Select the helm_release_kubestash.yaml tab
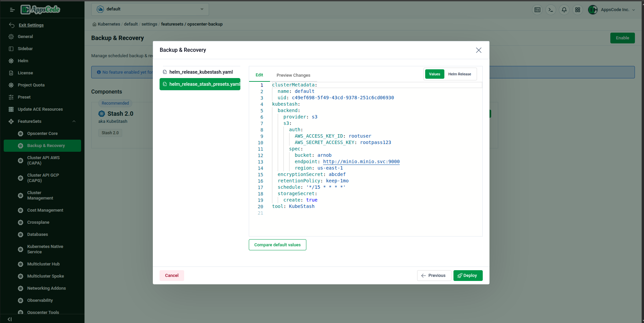The width and height of the screenshot is (644, 323). pyautogui.click(x=201, y=72)
